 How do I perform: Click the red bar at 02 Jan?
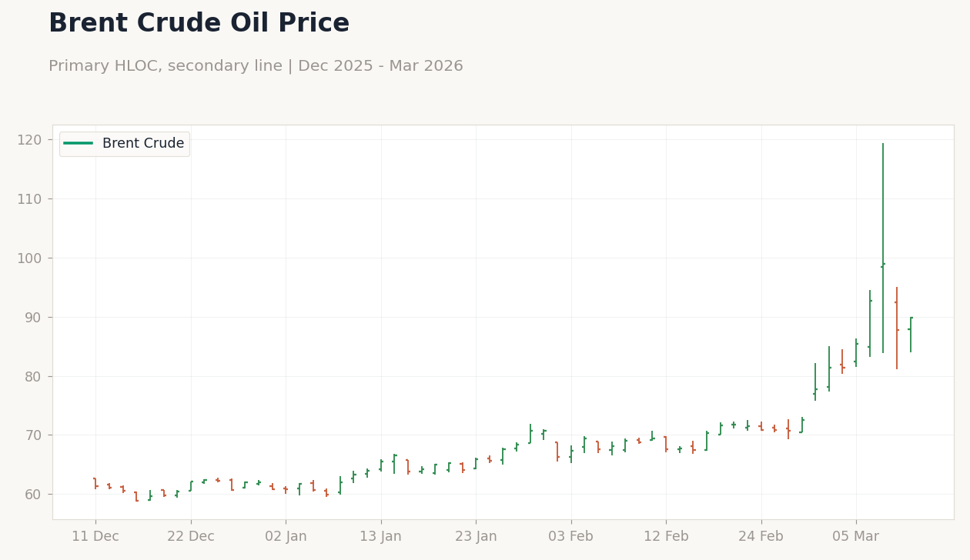(286, 490)
